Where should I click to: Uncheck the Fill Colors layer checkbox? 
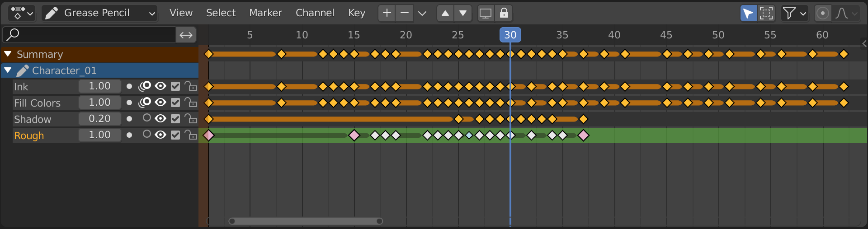(175, 103)
